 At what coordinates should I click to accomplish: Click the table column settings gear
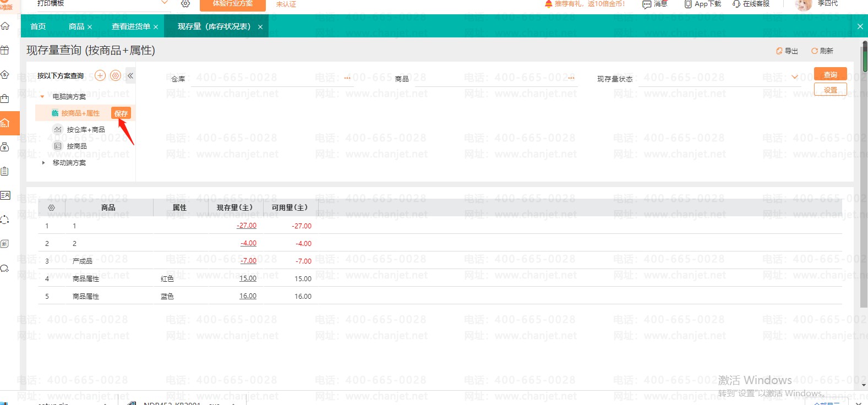pyautogui.click(x=51, y=207)
